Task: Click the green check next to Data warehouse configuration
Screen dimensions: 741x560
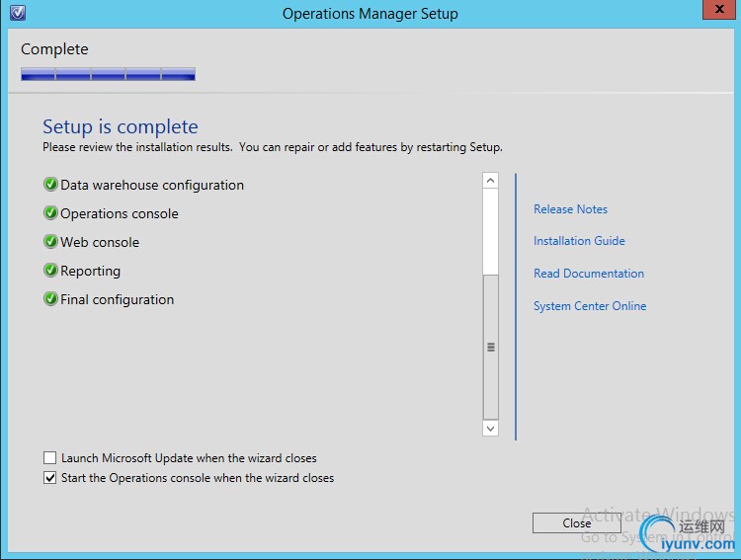Action: pos(50,185)
